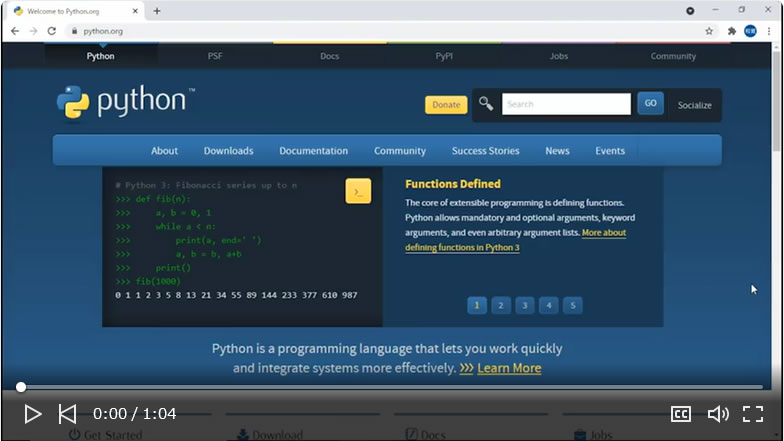Viewport: 784px width, 441px height.
Task: Launch interactive shell yellow button
Action: pos(358,191)
